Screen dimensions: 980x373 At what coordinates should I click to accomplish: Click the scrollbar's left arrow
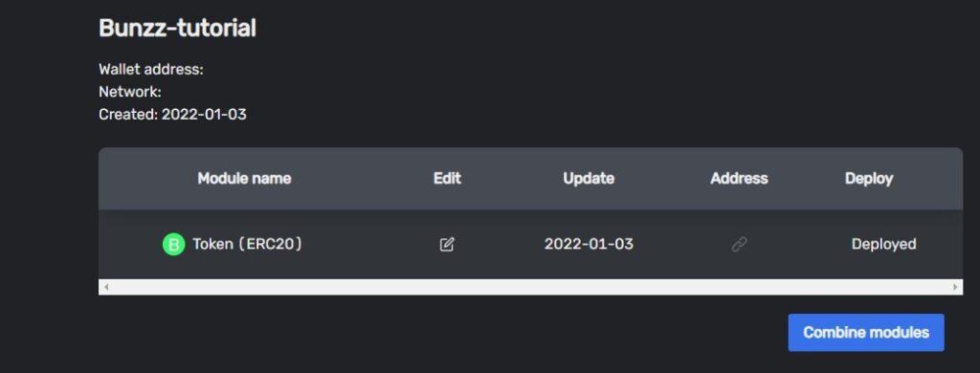[x=106, y=288]
